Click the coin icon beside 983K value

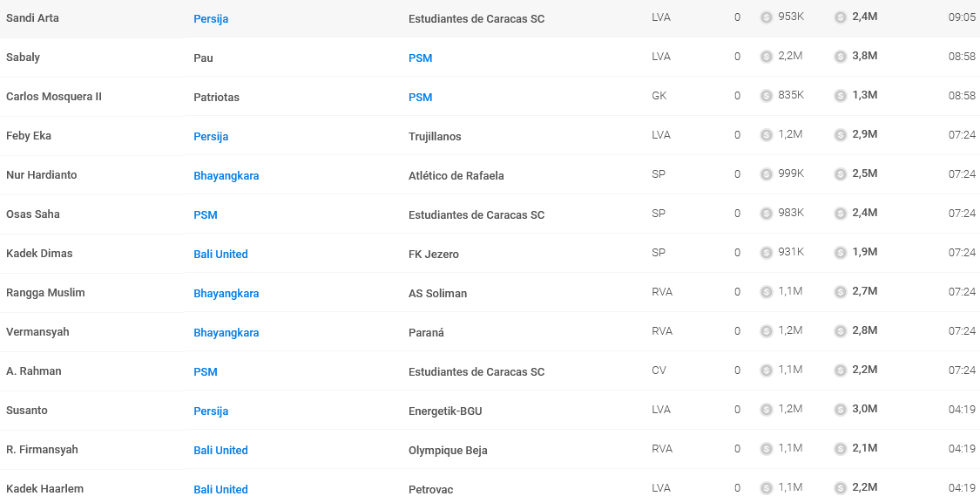pos(767,214)
